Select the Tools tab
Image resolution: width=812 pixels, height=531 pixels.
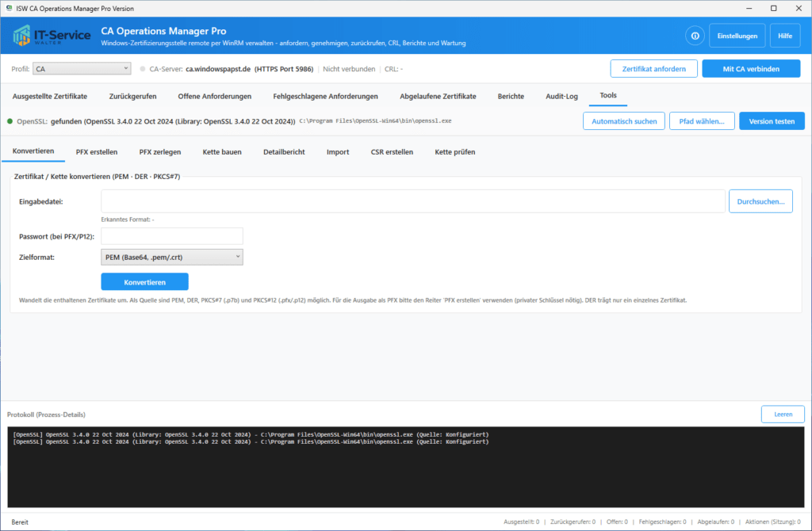(x=608, y=95)
